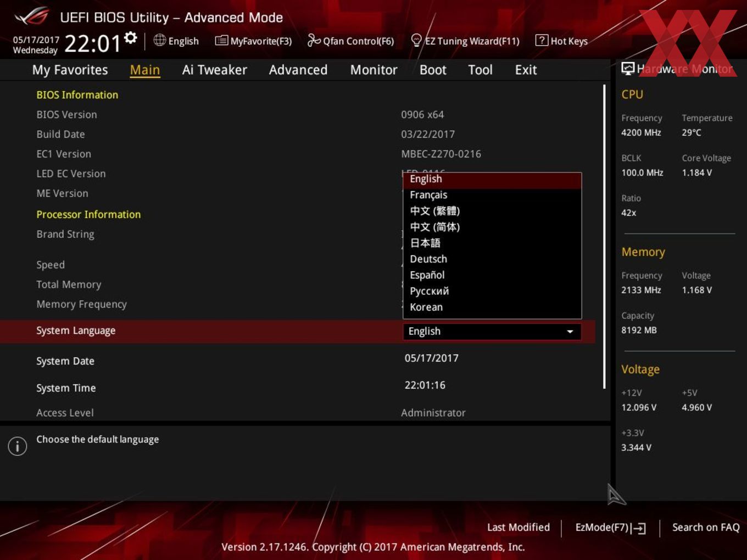Click the LED EC Version label

pyautogui.click(x=71, y=174)
